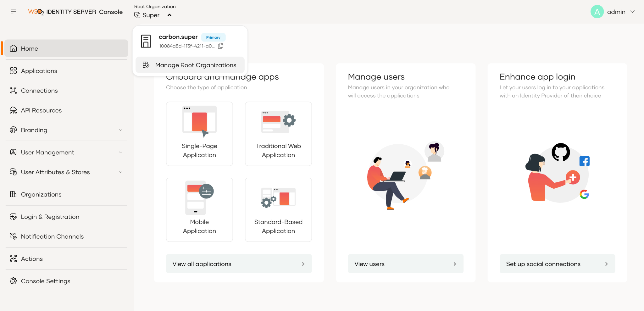
Task: Collapse the Super organization dropdown caret
Action: pos(169,15)
